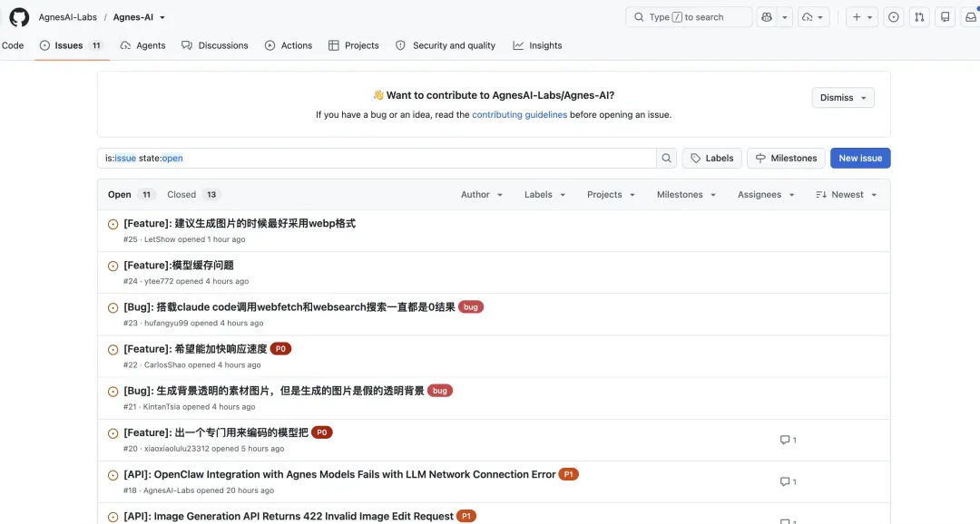Switch to the Issues tab
The height and width of the screenshot is (524, 980).
(72, 45)
